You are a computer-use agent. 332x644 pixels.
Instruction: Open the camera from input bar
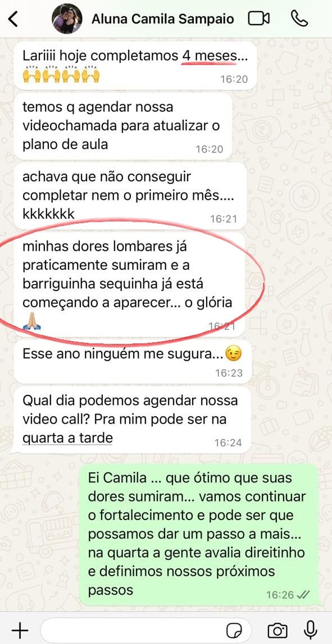278,630
